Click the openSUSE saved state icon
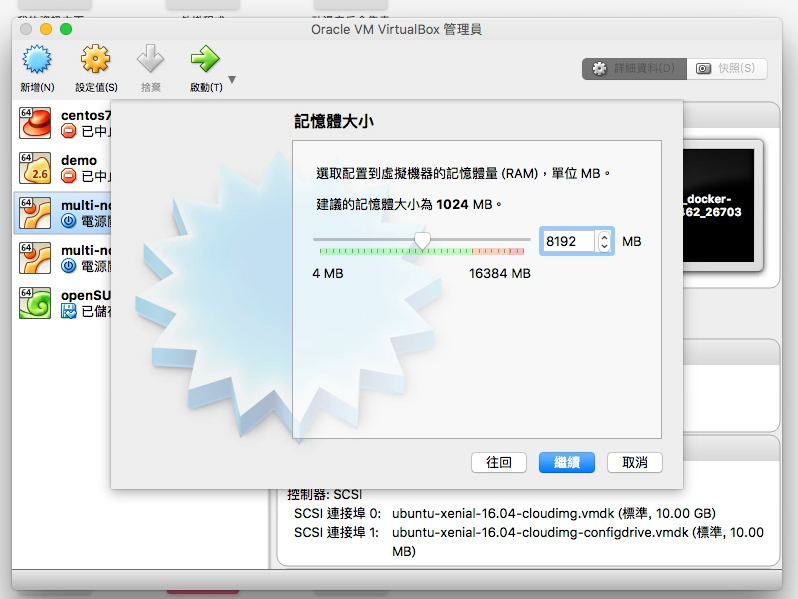 click(69, 310)
